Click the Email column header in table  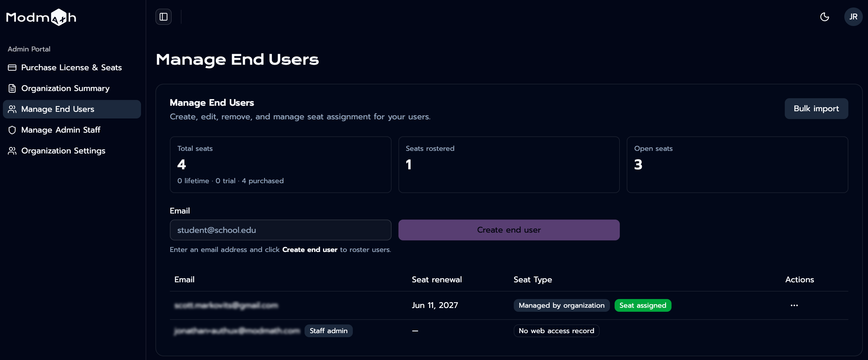coord(184,280)
